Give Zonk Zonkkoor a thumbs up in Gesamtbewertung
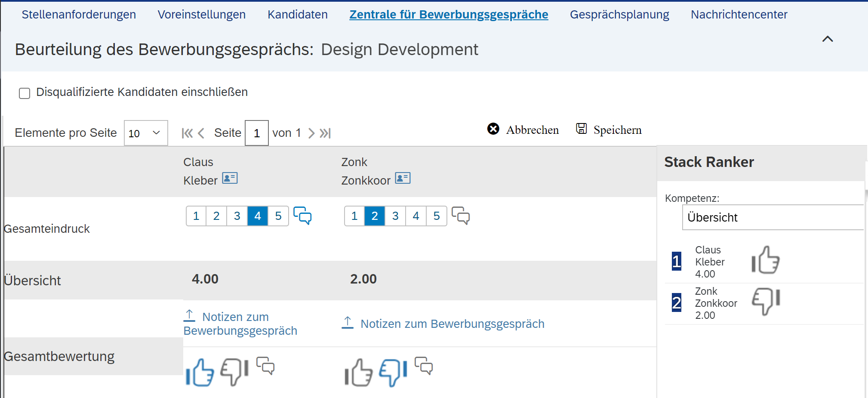 point(358,372)
